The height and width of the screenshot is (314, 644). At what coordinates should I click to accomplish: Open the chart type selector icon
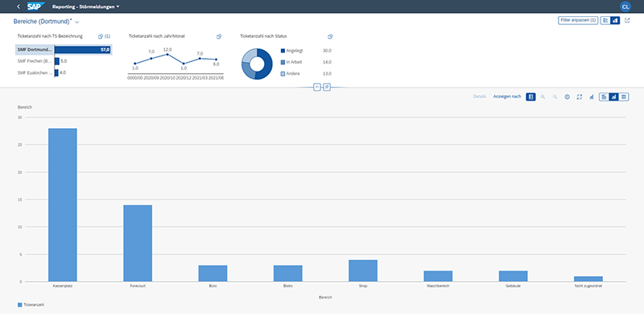click(x=592, y=97)
